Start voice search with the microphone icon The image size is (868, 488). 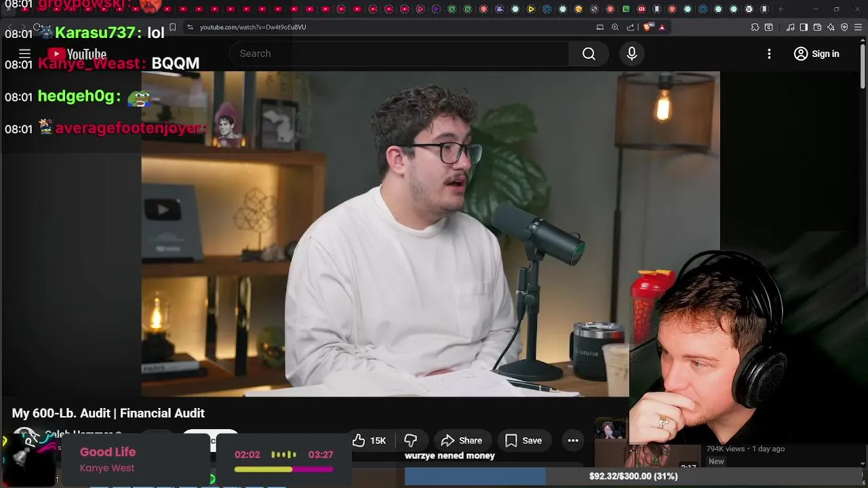click(631, 54)
